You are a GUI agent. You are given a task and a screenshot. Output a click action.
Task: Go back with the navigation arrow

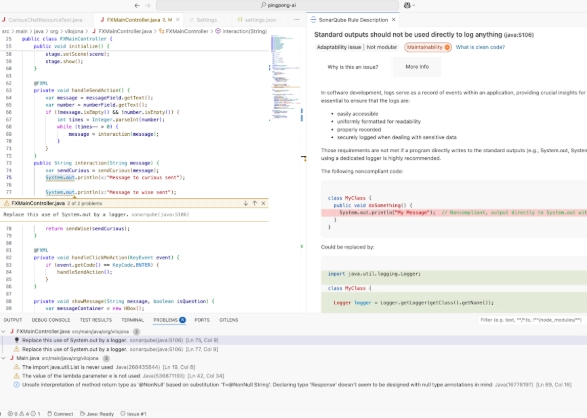click(137, 5)
